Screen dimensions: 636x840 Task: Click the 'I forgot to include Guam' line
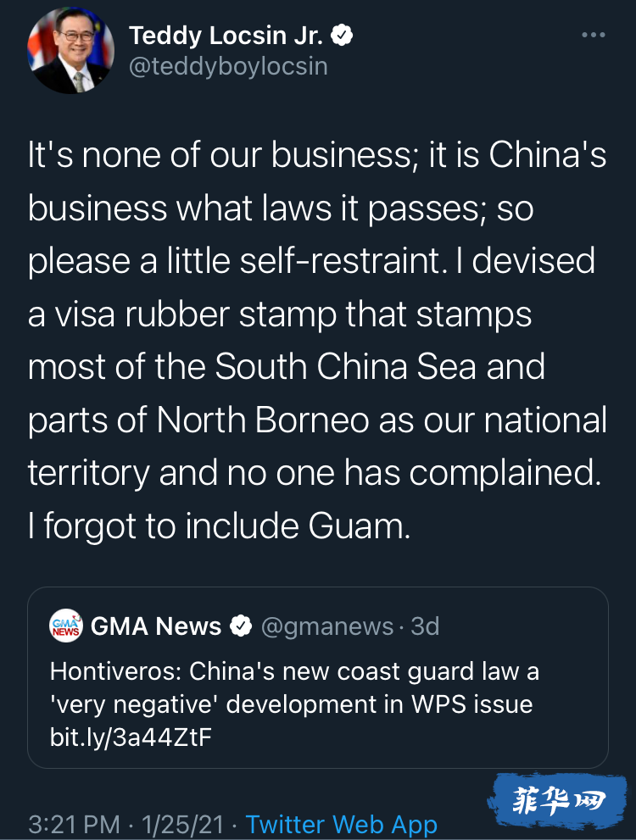[x=219, y=526]
